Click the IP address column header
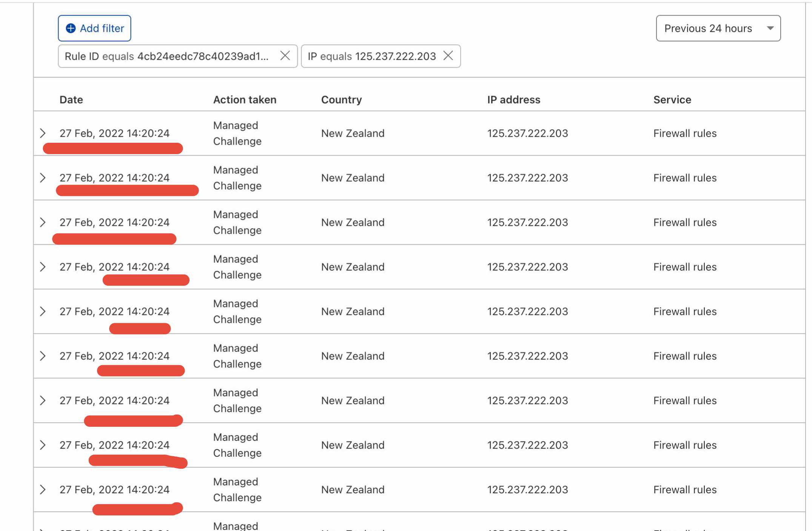Screen dimensions: 812x531 pyautogui.click(x=513, y=100)
